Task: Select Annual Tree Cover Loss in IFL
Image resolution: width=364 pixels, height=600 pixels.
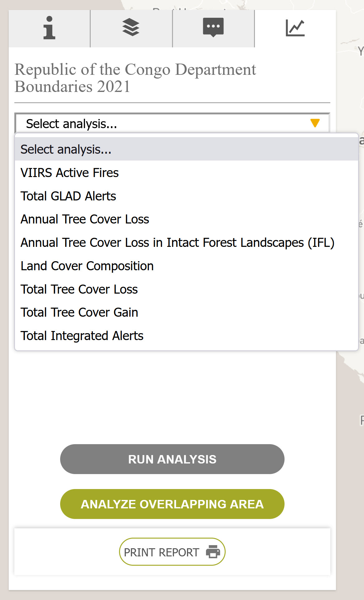Action: click(x=177, y=243)
